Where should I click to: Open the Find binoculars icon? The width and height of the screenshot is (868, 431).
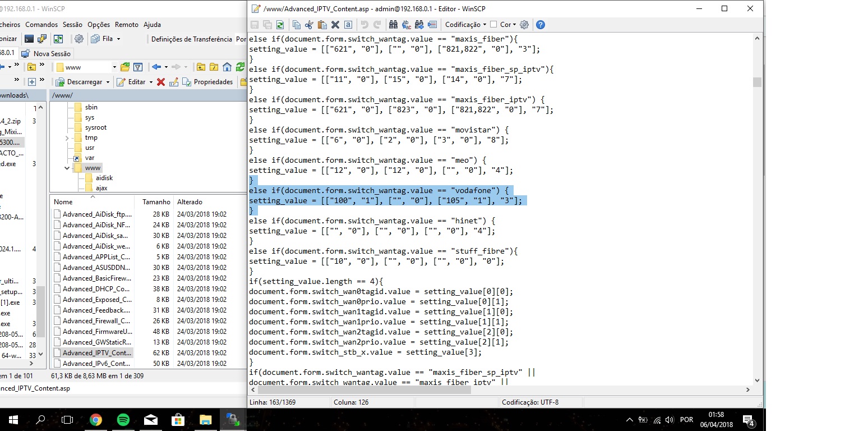coord(393,25)
